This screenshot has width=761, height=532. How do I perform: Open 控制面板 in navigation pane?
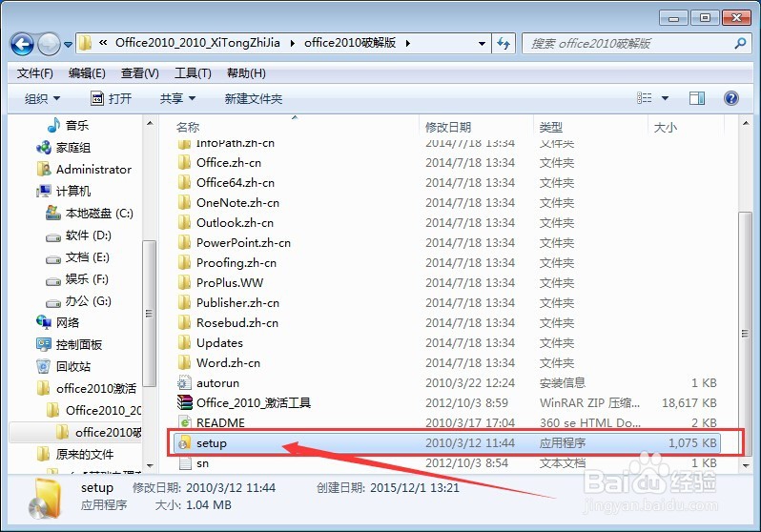click(70, 344)
